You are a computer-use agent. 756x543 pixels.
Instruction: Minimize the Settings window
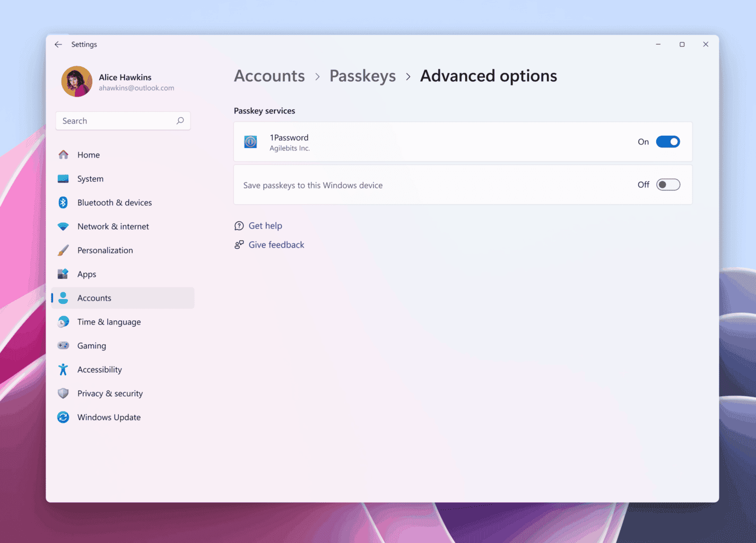tap(658, 45)
